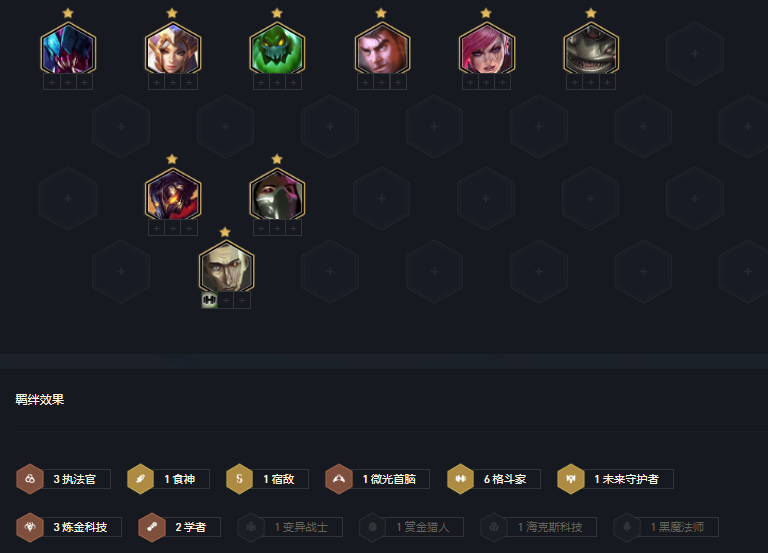Click the 1 食神 trait badge
Screen dimensions: 768x553
click(168, 479)
